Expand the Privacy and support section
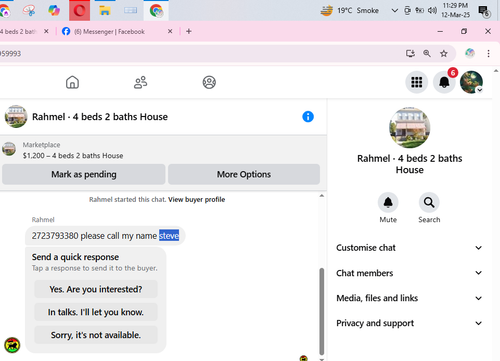 pyautogui.click(x=409, y=323)
